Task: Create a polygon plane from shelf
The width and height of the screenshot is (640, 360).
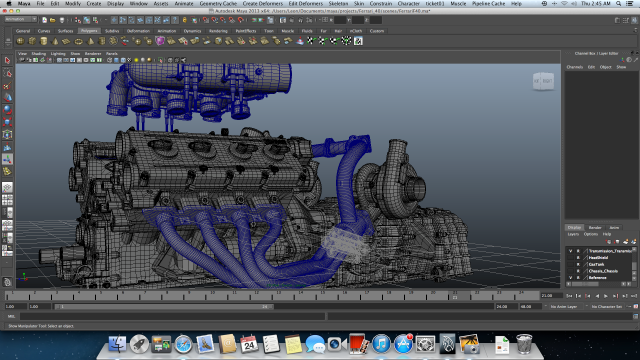Action: [67, 41]
